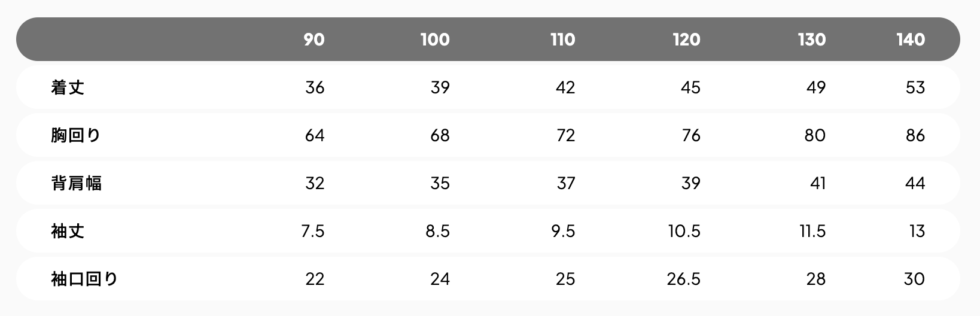Viewport: 980px width, 316px height.
Task: Click 着丈 value 36 for size 90
Action: (x=315, y=87)
